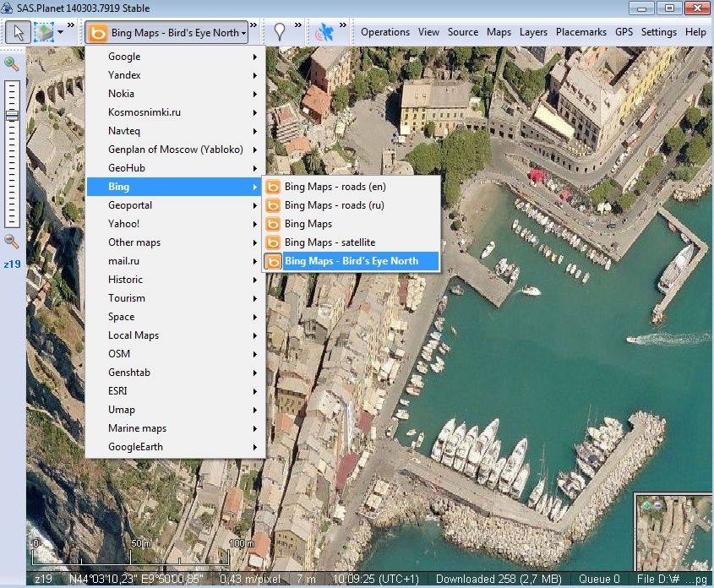This screenshot has width=714, height=588.
Task: Click the GPS satellite connect icon
Action: pyautogui.click(x=324, y=33)
